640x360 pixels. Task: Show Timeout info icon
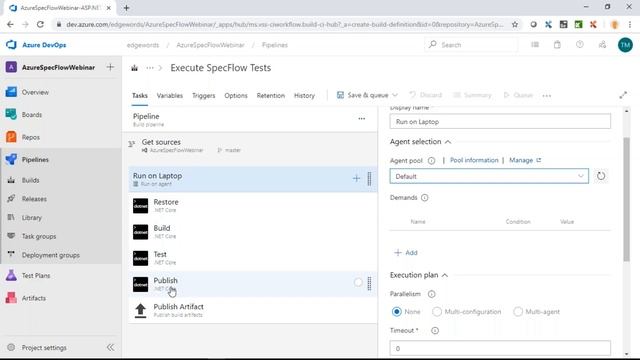coord(435,331)
